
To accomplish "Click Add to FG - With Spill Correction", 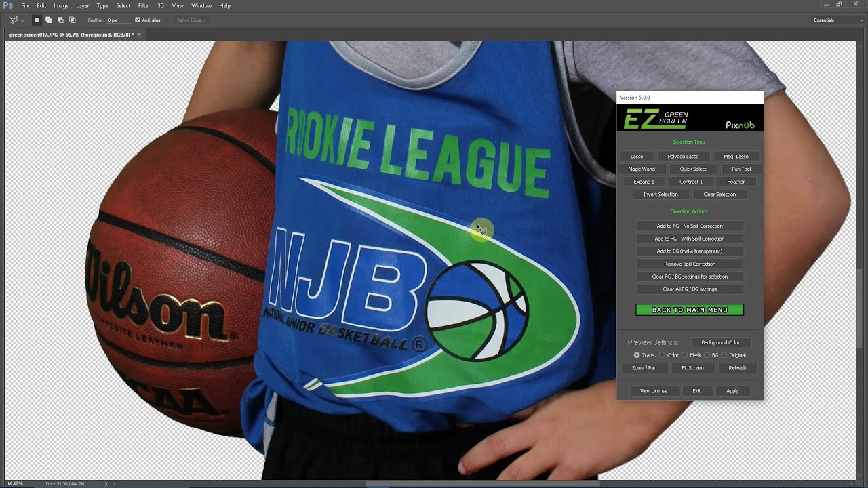I will (x=690, y=239).
